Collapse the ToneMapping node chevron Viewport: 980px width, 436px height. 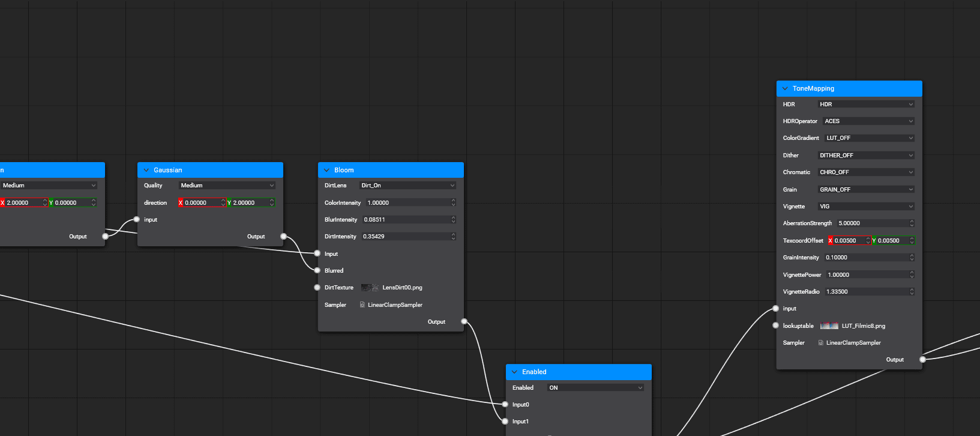click(785, 89)
